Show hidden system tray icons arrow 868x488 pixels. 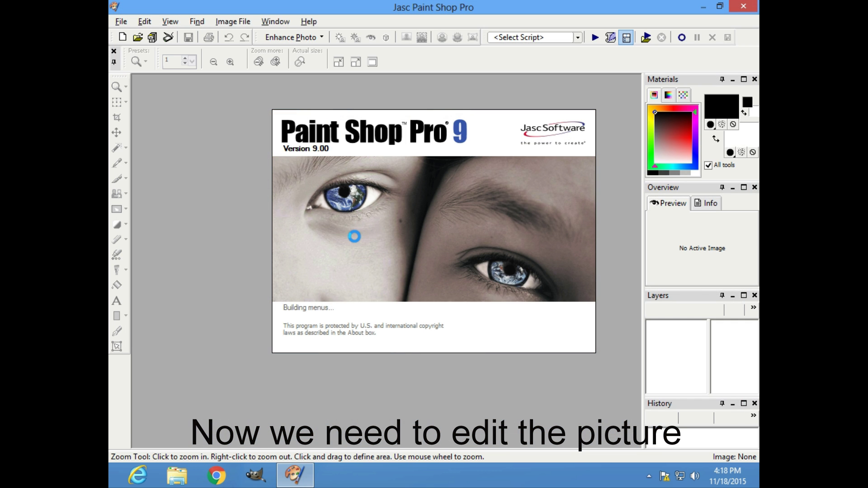pyautogui.click(x=649, y=476)
